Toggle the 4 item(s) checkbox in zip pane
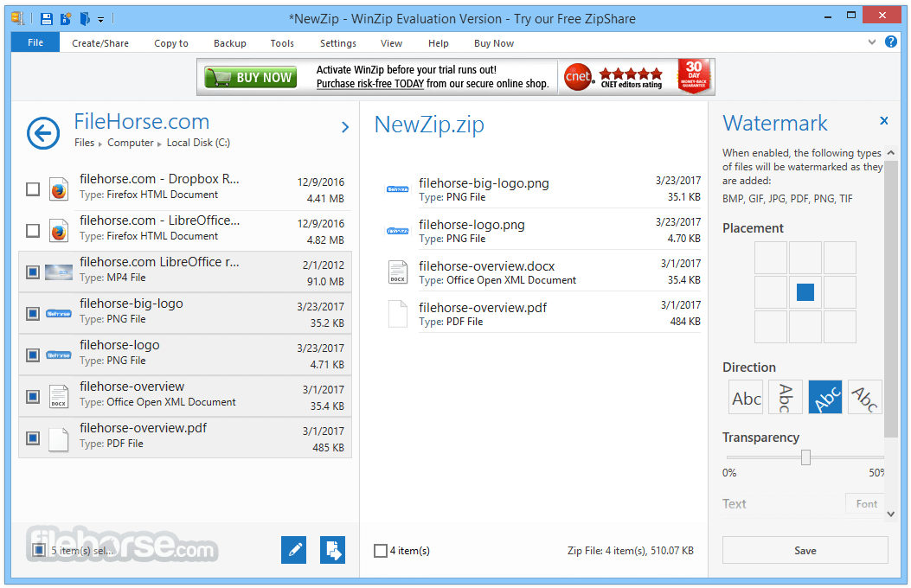 pos(381,551)
